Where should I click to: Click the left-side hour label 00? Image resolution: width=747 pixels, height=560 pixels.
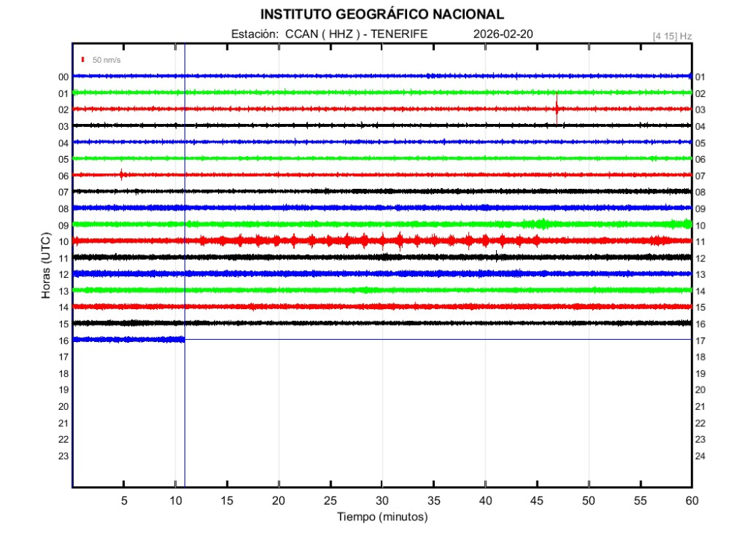tap(63, 77)
